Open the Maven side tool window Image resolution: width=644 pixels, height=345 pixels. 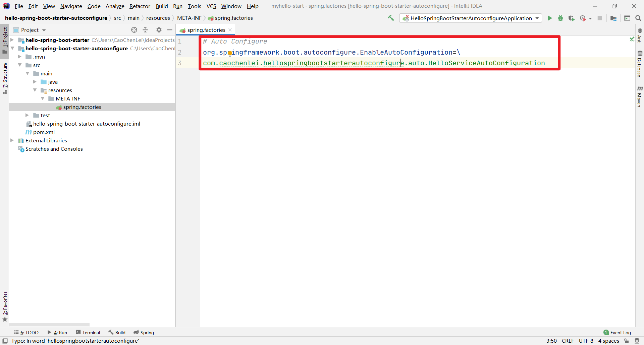(640, 96)
